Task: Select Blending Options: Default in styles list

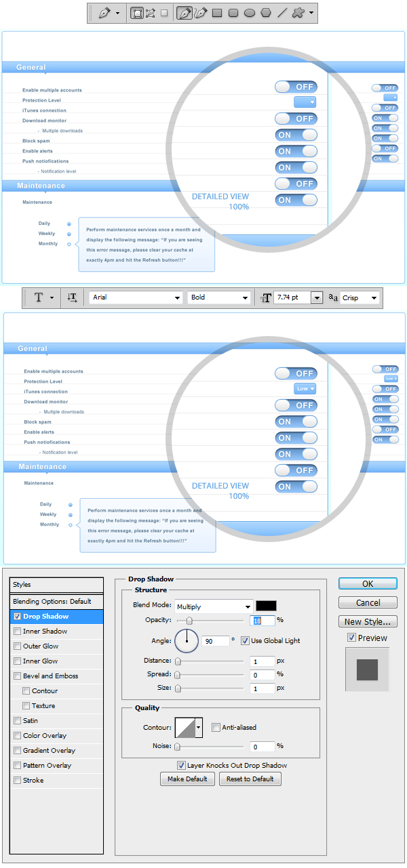Action: [52, 602]
